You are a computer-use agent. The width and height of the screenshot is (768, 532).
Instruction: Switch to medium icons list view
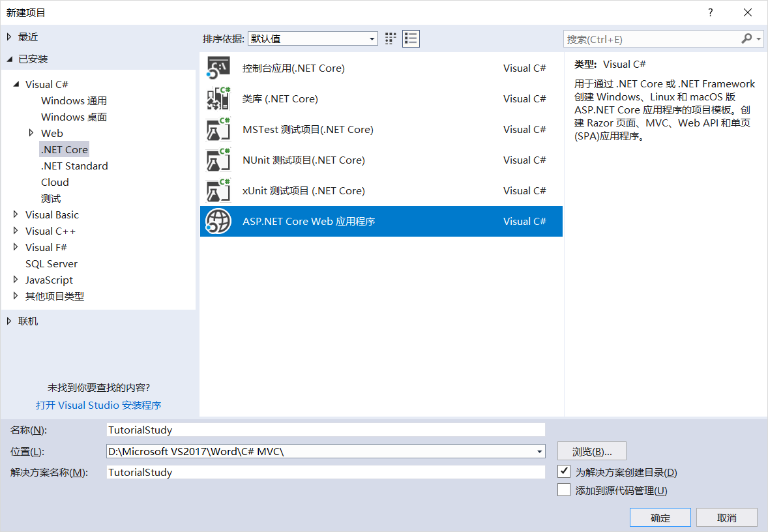(411, 38)
